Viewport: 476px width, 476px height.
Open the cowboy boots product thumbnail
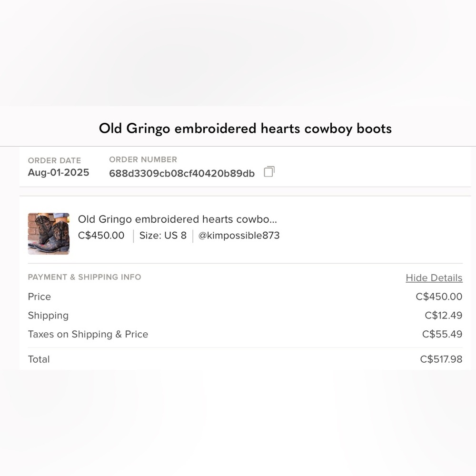tap(49, 233)
